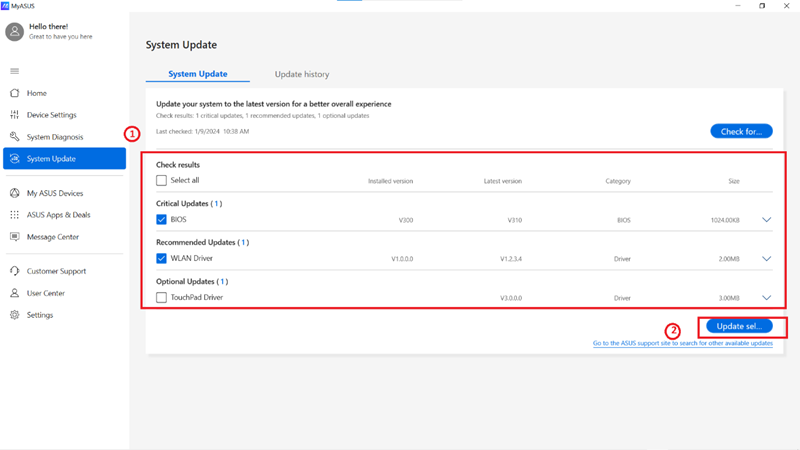
Task: Click the My ASUS Devices icon
Action: click(14, 193)
